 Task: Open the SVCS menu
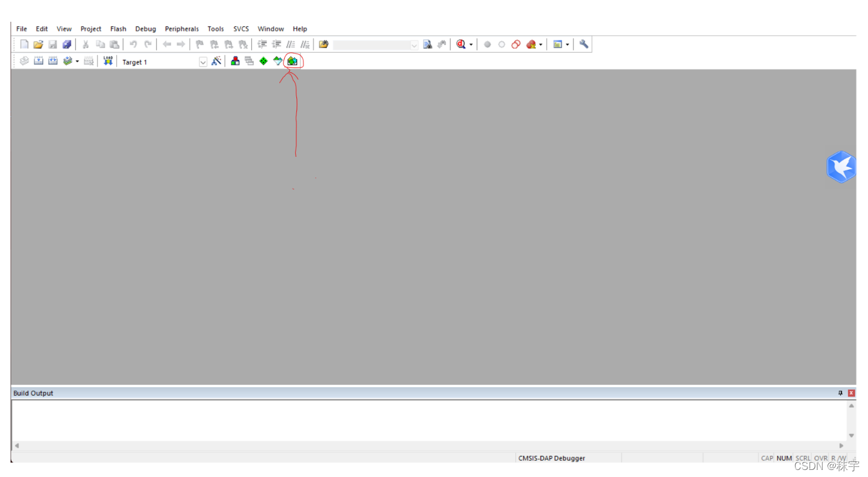(241, 29)
